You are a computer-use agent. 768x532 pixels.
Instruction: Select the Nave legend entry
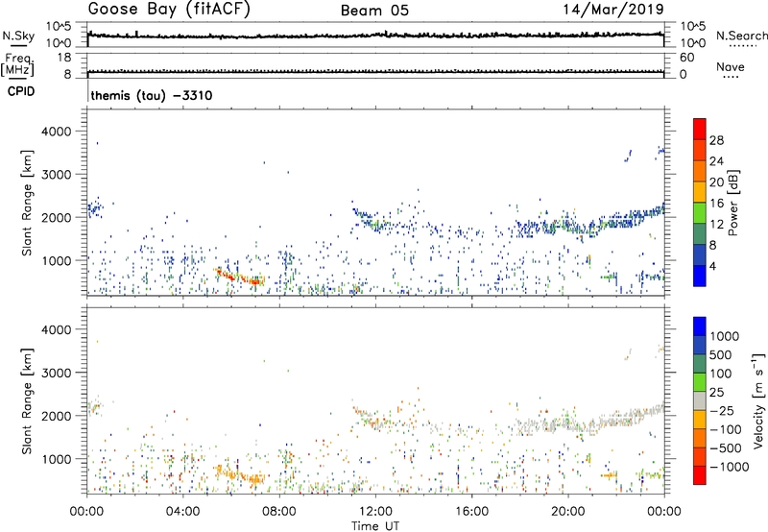731,66
